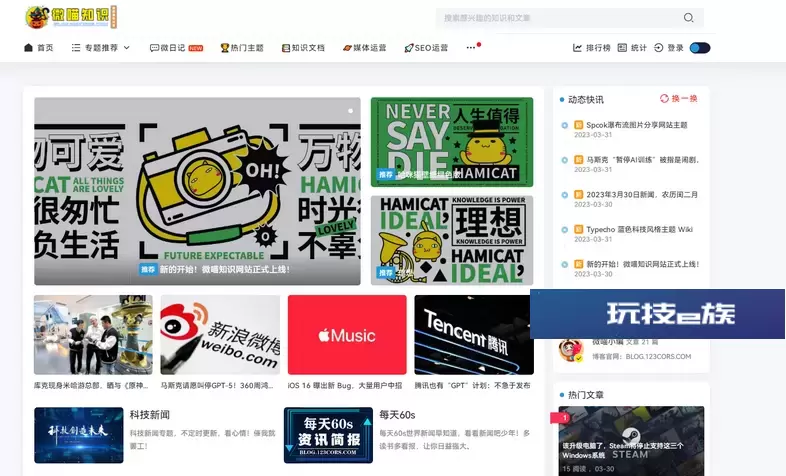Click the refresh icon beside 换一换
The image size is (786, 476).
coord(664,98)
